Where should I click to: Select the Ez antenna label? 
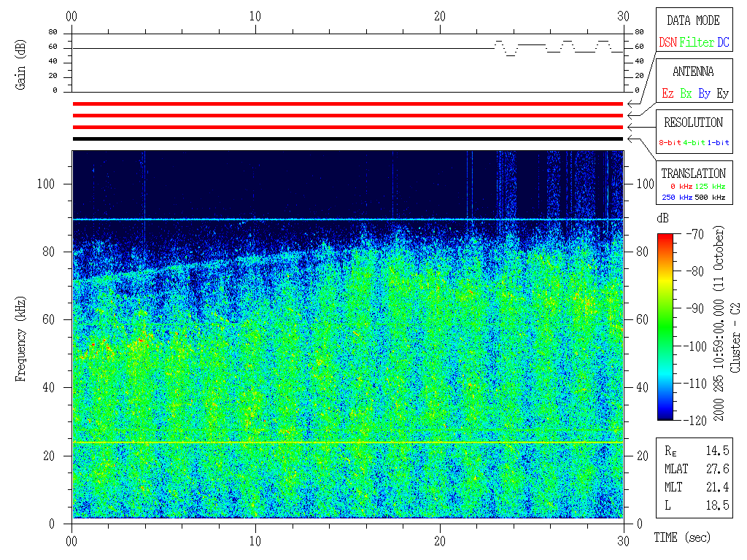pos(667,93)
